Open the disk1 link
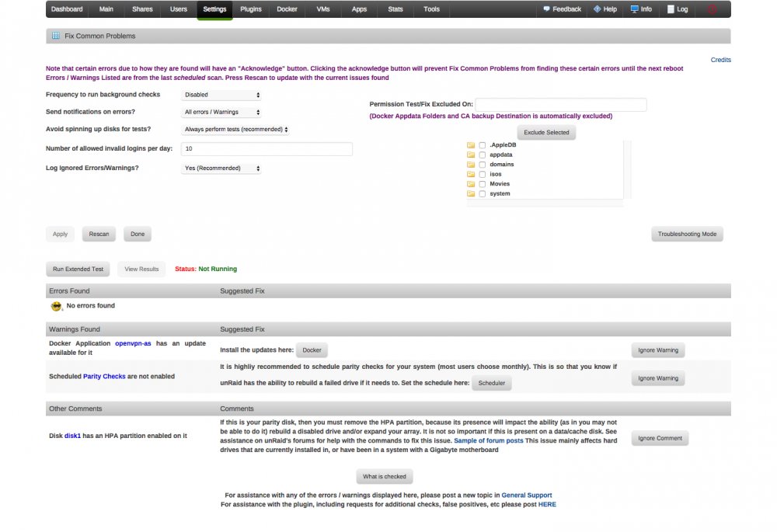777x532 pixels. point(72,436)
